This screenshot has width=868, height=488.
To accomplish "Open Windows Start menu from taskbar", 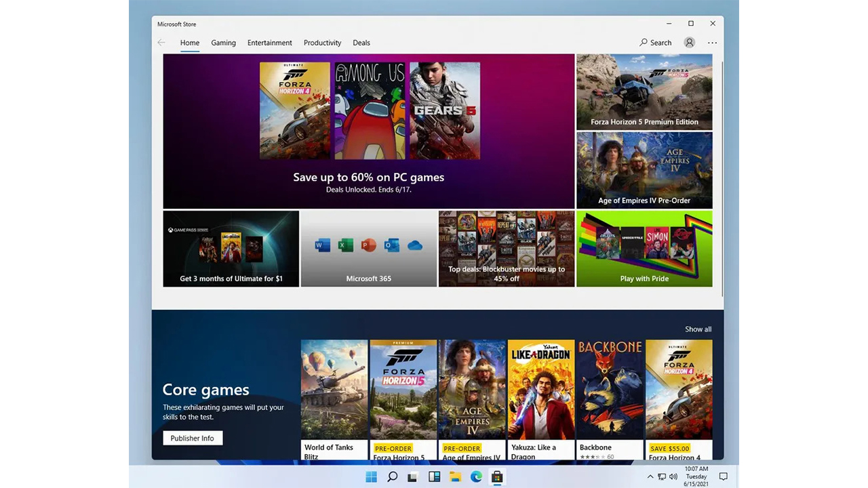I will [x=372, y=477].
